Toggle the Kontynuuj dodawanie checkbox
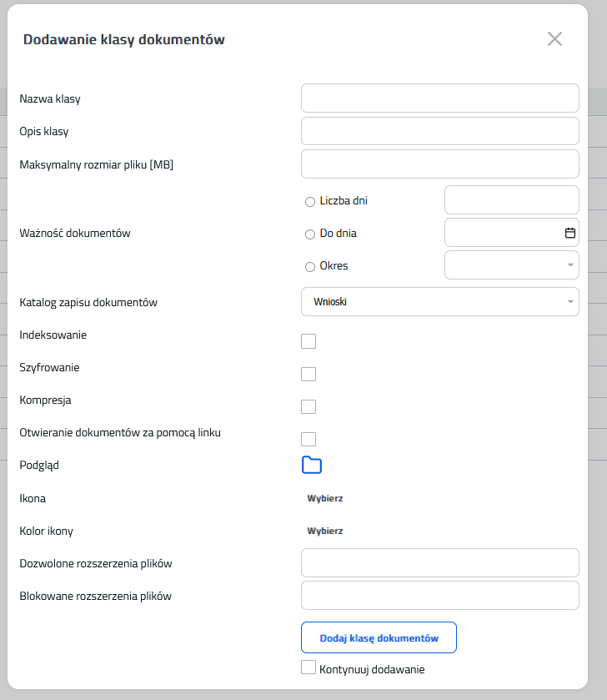607x700 pixels. coord(309,667)
